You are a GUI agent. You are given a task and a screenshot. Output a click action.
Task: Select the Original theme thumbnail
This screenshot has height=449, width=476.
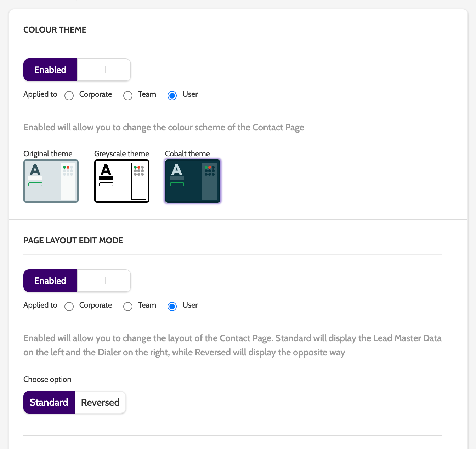[x=51, y=181]
